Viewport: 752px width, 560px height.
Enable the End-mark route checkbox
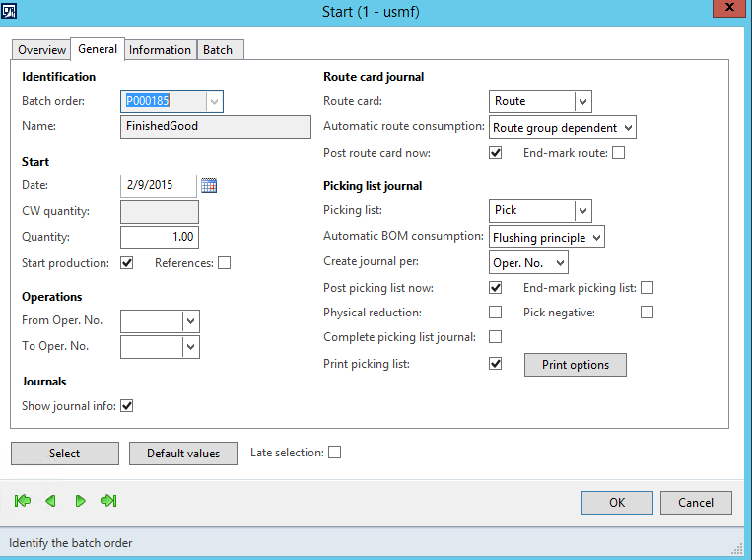618,153
